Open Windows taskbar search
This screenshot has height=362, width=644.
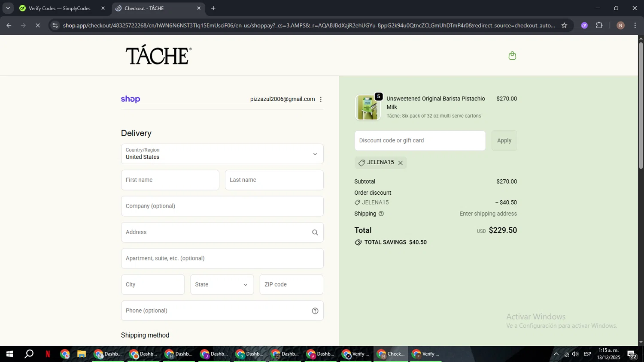(x=29, y=354)
